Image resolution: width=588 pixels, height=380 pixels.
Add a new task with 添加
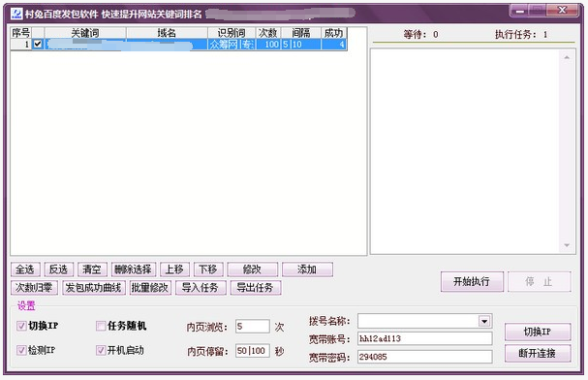tap(307, 269)
